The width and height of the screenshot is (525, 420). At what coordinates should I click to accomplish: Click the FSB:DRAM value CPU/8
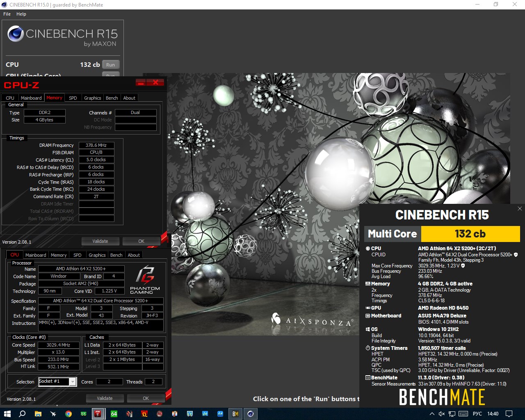point(96,152)
